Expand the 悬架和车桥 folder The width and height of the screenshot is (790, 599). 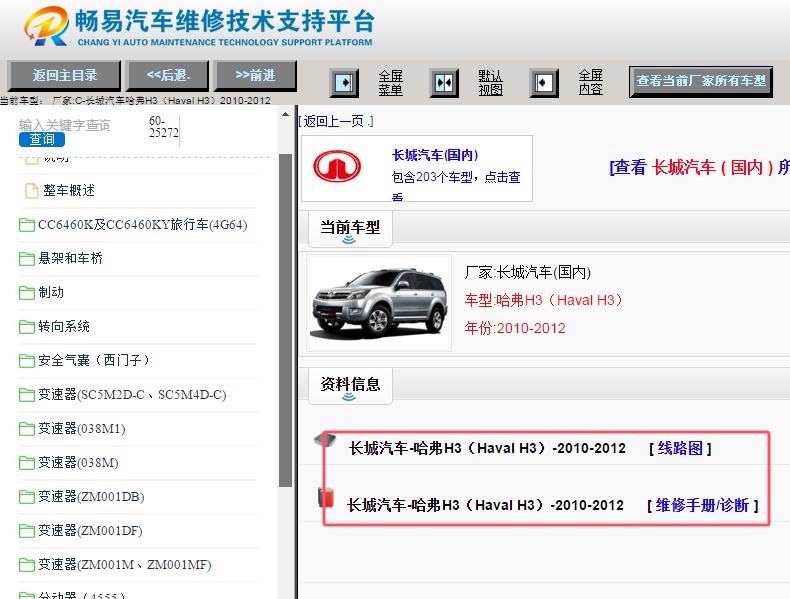(x=71, y=259)
